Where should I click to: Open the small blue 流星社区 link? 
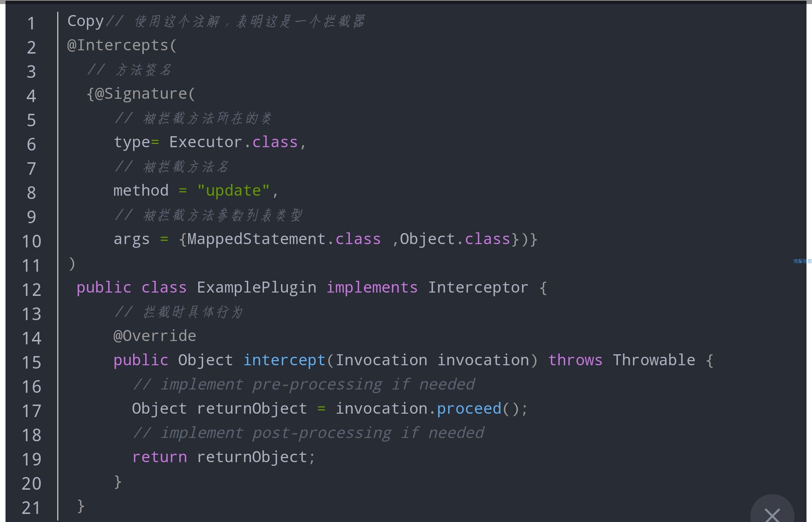[x=802, y=261]
